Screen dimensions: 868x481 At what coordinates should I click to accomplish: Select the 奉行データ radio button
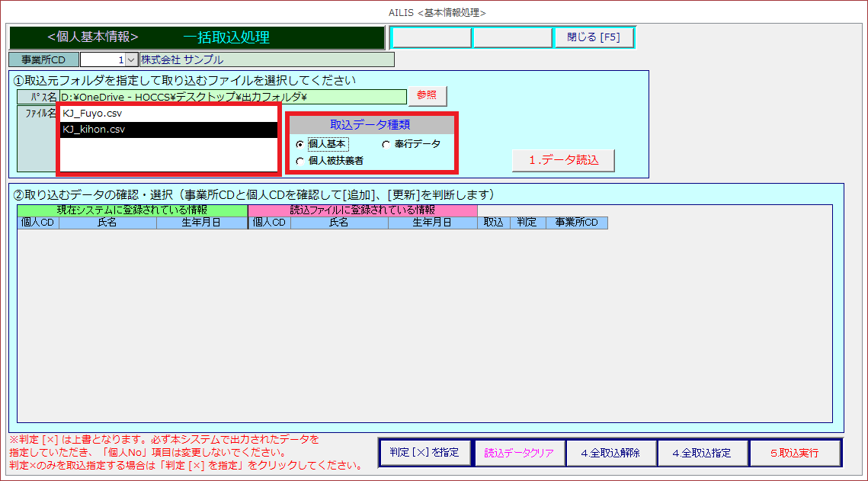pos(386,144)
